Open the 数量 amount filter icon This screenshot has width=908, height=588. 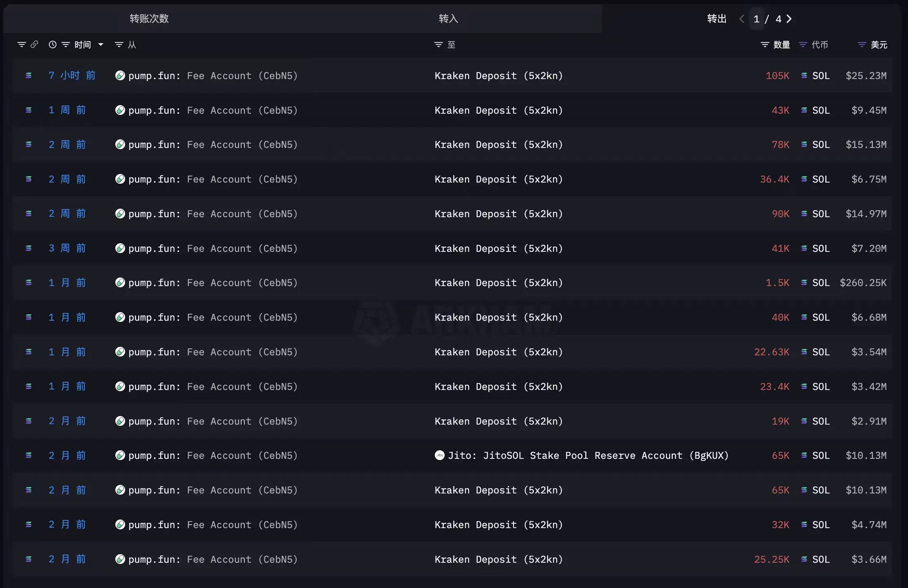pos(765,44)
